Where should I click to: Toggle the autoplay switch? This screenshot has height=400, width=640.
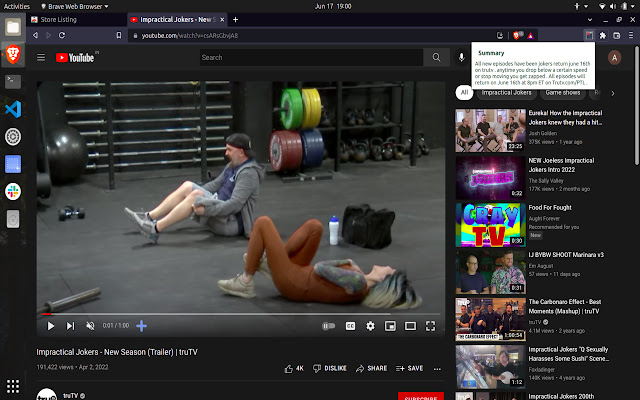pos(329,326)
